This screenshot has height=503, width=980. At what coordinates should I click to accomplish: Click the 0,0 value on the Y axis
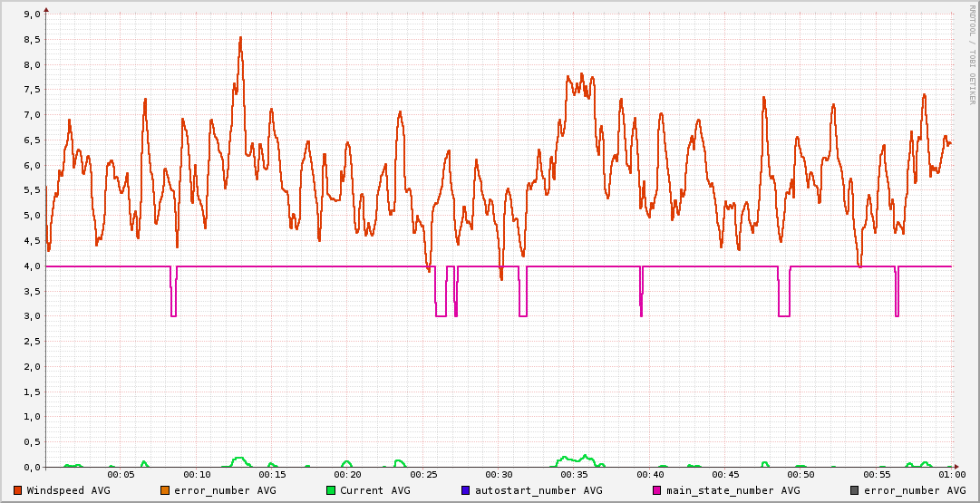click(30, 468)
